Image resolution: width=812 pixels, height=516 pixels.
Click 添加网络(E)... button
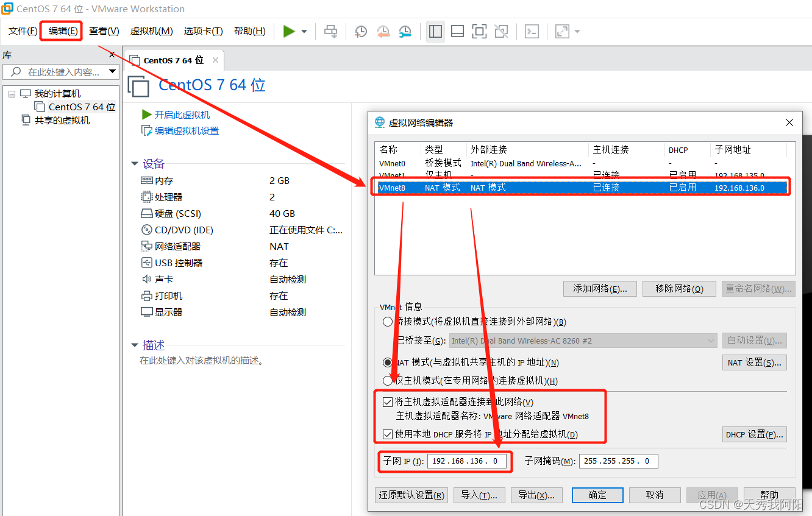[600, 289]
